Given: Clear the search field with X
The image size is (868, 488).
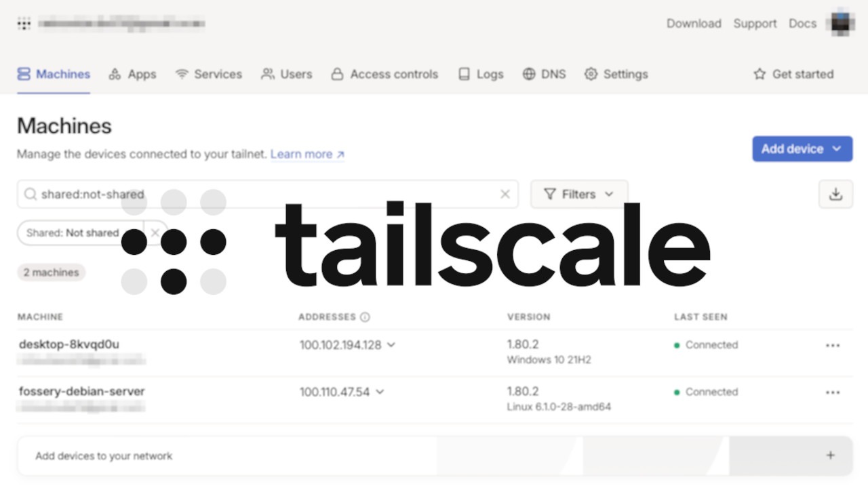Looking at the screenshot, I should 505,195.
